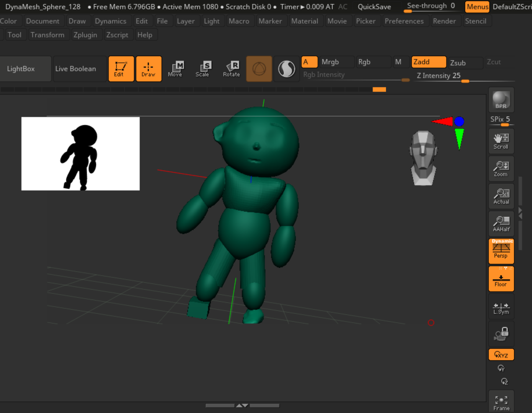Open the LightBox browser
The image size is (532, 413).
[25, 69]
